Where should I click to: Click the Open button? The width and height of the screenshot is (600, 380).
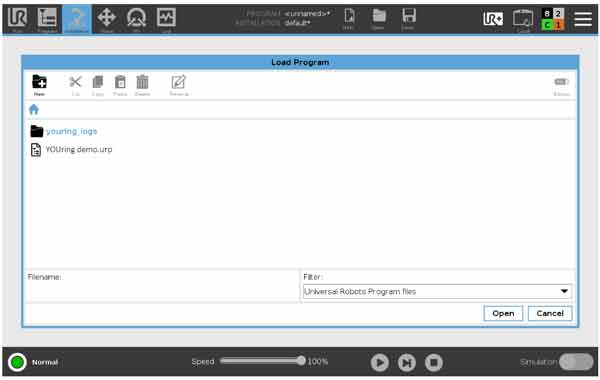503,313
